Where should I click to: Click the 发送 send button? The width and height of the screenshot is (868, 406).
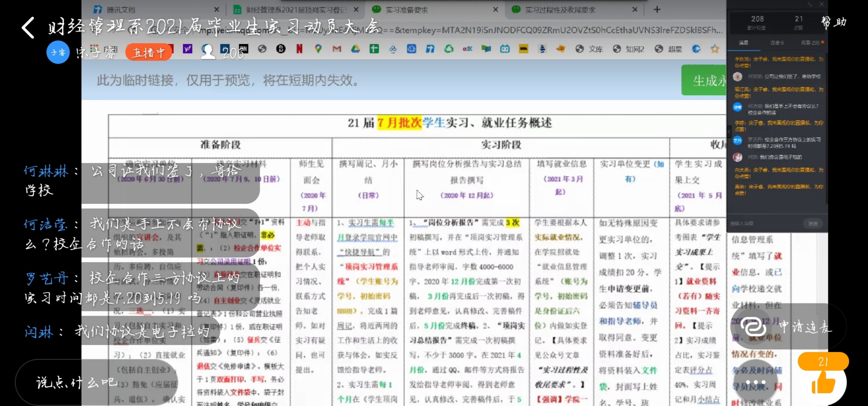click(813, 224)
